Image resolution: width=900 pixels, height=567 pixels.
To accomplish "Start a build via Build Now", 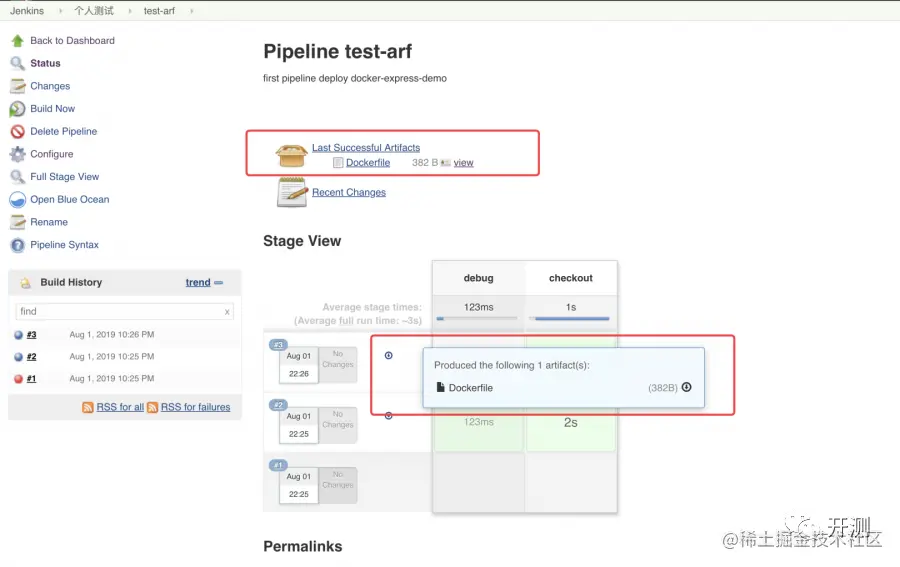I will point(52,108).
